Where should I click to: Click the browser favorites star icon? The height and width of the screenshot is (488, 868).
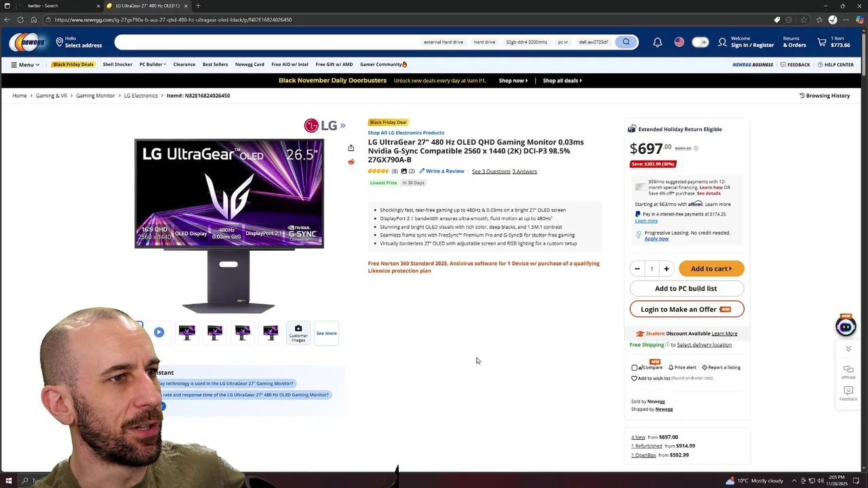(804, 20)
